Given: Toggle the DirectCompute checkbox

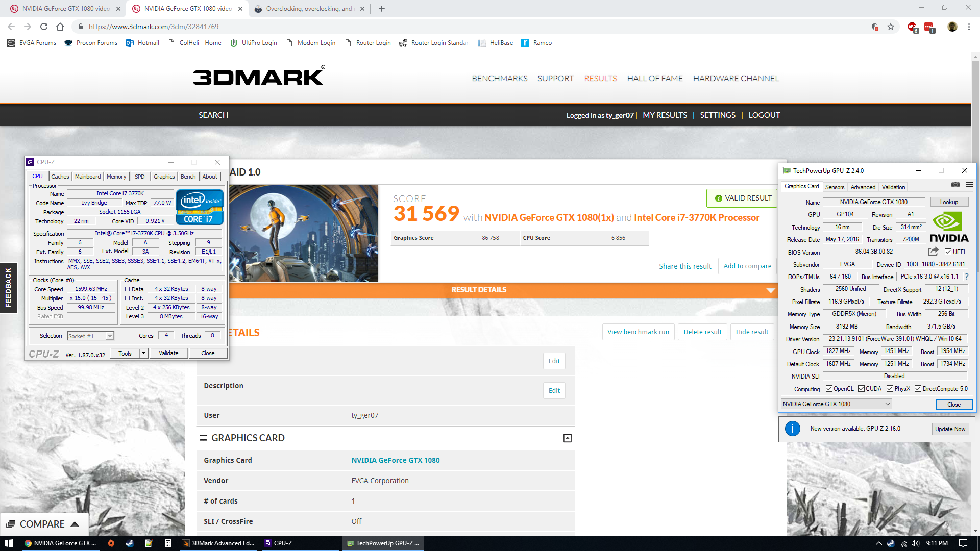Looking at the screenshot, I should tap(918, 389).
